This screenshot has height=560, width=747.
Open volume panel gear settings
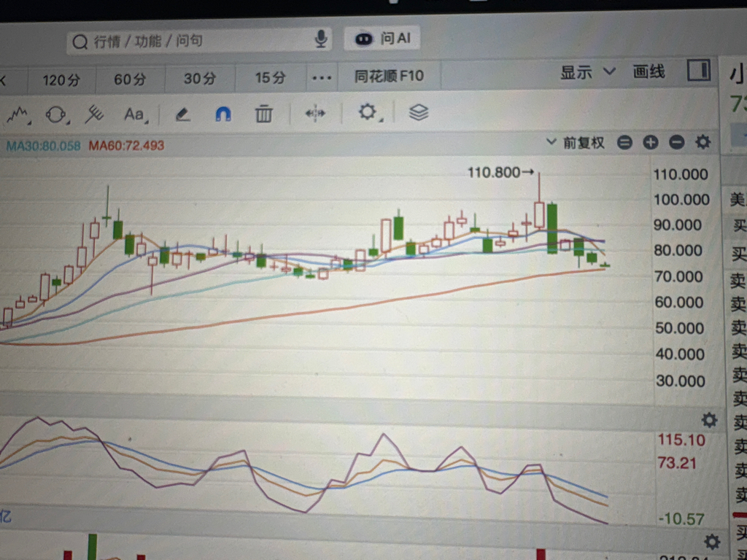click(x=712, y=542)
